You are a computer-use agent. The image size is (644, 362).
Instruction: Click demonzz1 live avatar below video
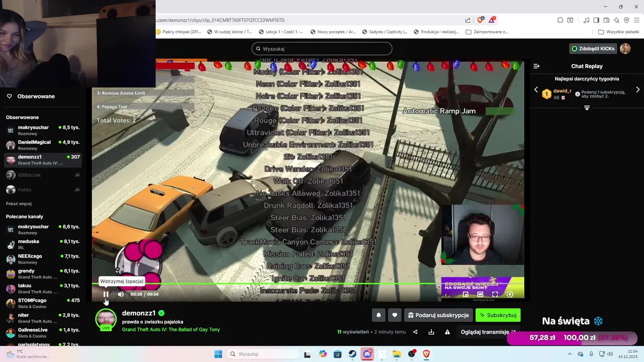tap(106, 320)
